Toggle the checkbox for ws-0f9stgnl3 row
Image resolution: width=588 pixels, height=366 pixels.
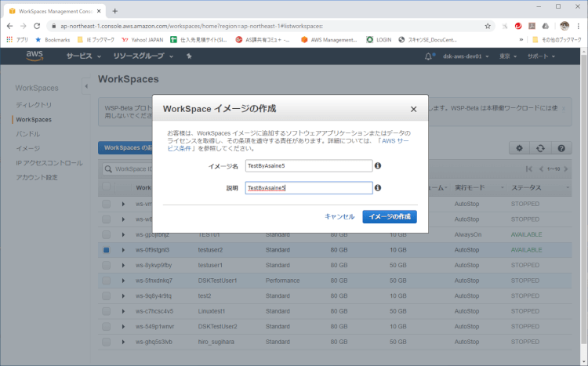point(106,250)
